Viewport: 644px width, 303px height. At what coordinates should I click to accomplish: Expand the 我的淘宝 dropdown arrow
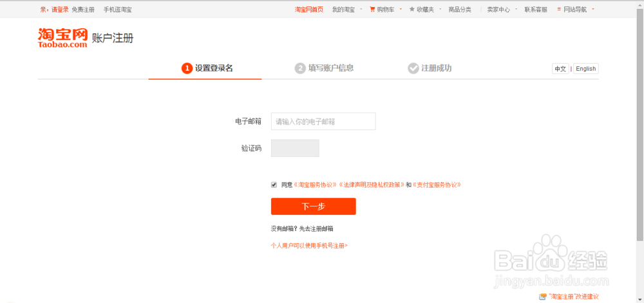(361, 9)
